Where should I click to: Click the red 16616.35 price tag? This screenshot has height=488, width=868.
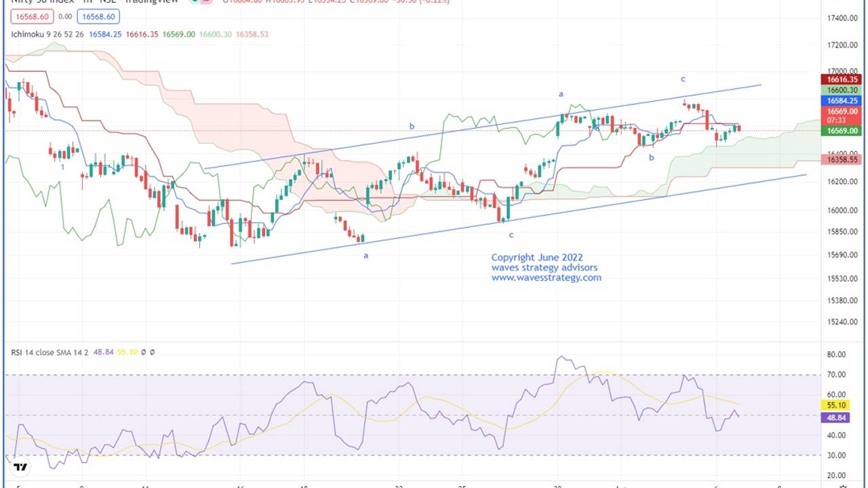844,79
